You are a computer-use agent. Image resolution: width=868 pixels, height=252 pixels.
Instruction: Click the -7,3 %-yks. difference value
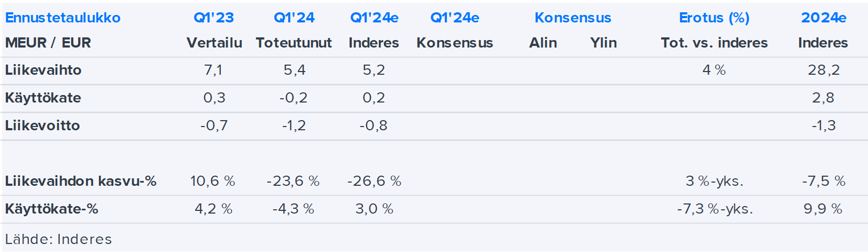tap(715, 209)
